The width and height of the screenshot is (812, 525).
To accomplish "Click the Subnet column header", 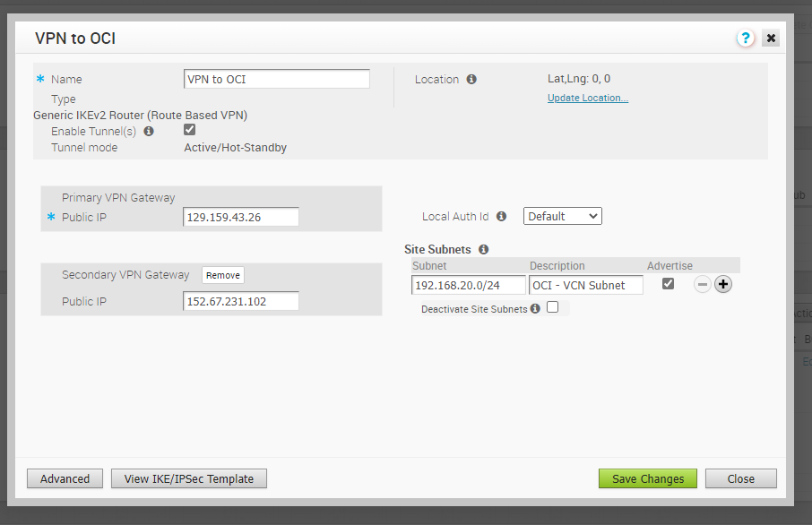I will (x=429, y=265).
